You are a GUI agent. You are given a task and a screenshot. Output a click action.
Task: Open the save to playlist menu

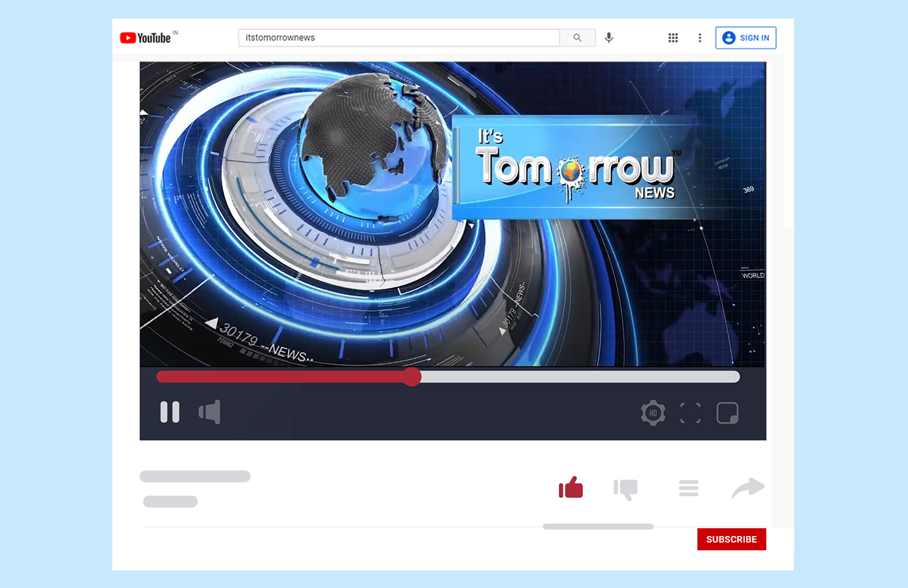(x=688, y=488)
